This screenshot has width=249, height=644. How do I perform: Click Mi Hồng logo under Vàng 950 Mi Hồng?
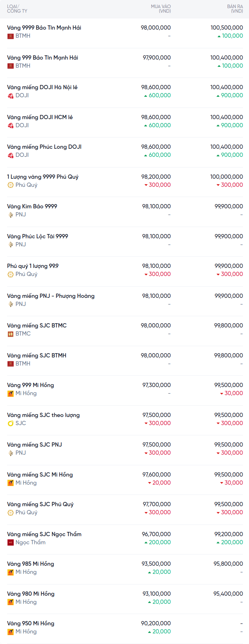[x=11, y=632]
